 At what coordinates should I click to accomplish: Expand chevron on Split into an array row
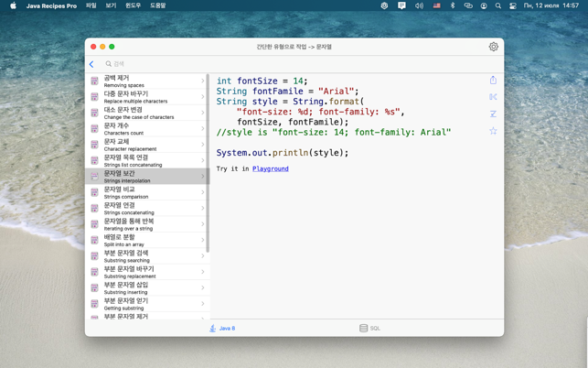[202, 240]
